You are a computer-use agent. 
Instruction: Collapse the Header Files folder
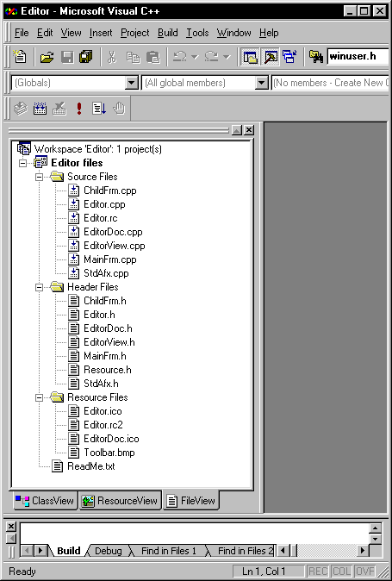tap(39, 288)
